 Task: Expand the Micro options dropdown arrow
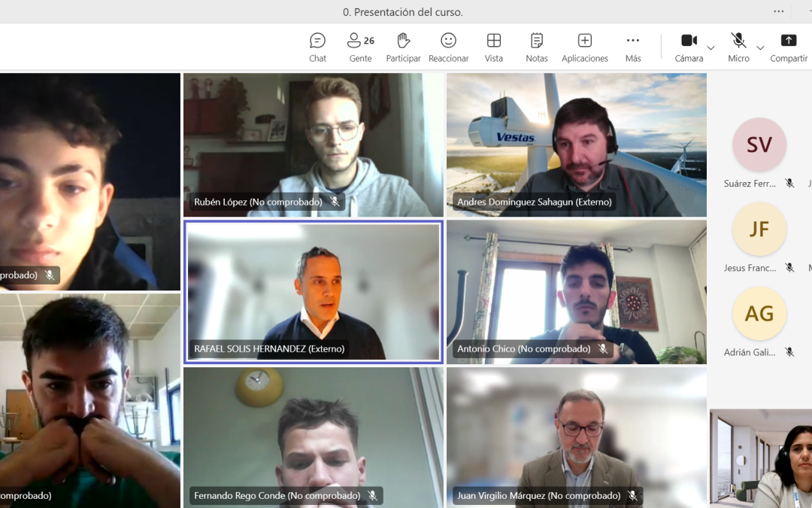[x=760, y=48]
